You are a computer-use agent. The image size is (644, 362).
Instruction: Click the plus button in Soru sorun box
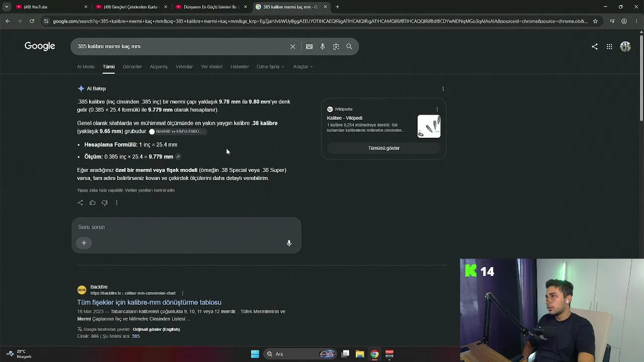84,243
